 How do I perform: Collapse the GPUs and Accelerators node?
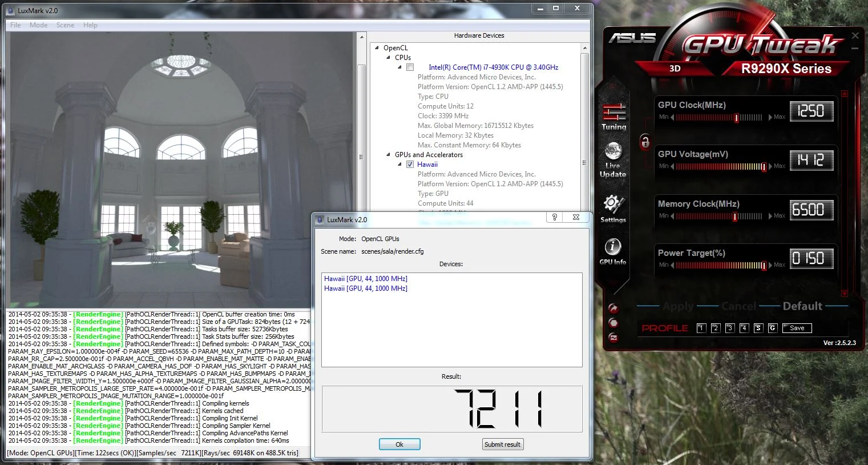[389, 155]
